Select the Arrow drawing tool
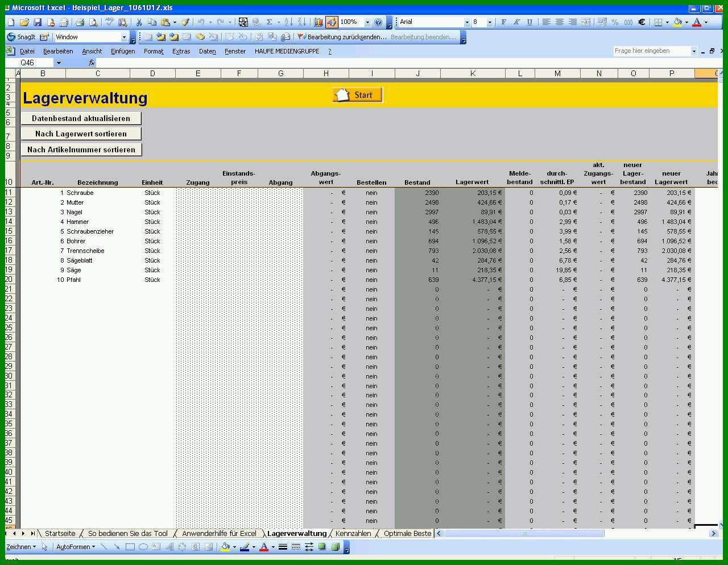 pyautogui.click(x=117, y=547)
